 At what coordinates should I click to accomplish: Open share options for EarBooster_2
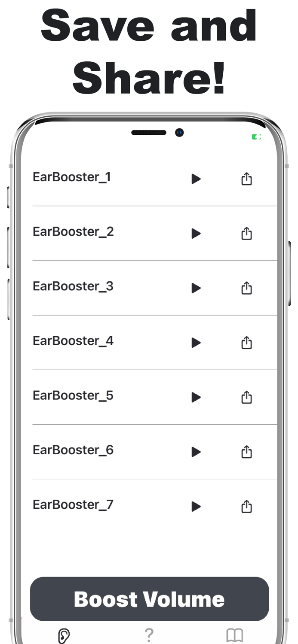click(246, 234)
